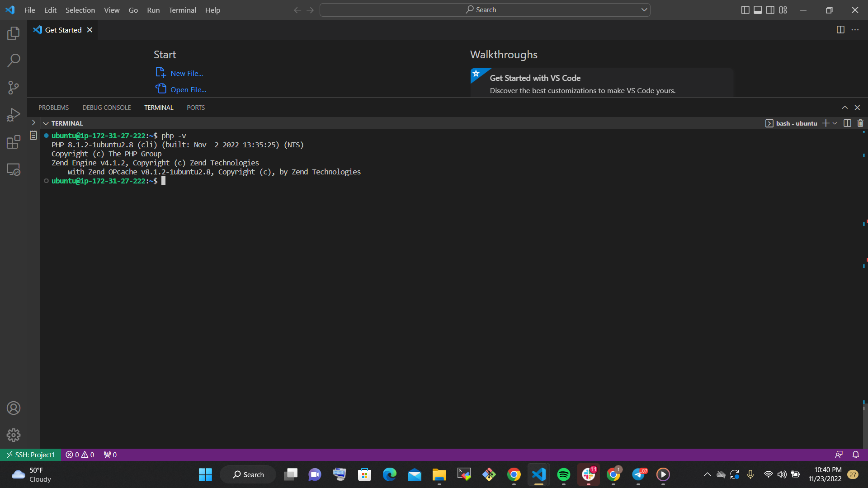
Task: Open the terminal profile dropdown chevron
Action: point(834,123)
